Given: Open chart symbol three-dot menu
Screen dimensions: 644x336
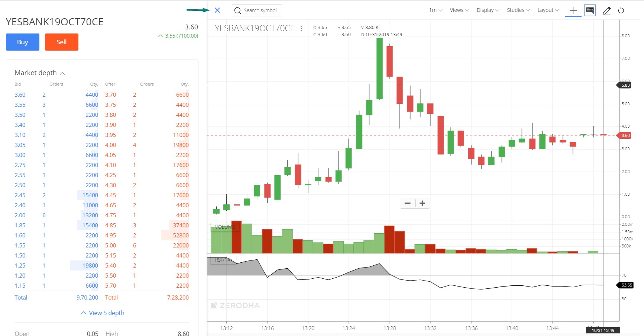Looking at the screenshot, I should [301, 28].
